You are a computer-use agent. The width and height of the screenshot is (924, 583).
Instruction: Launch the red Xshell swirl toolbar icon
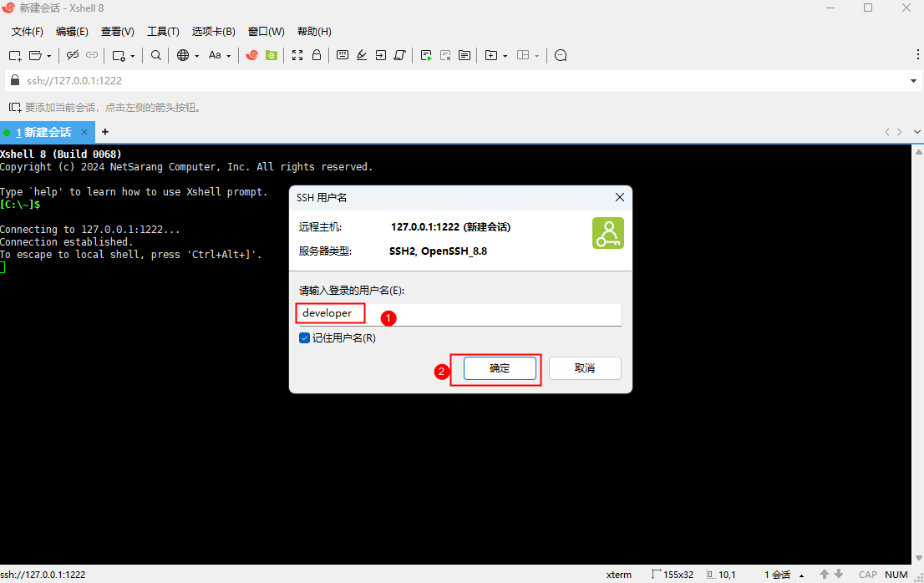(251, 55)
